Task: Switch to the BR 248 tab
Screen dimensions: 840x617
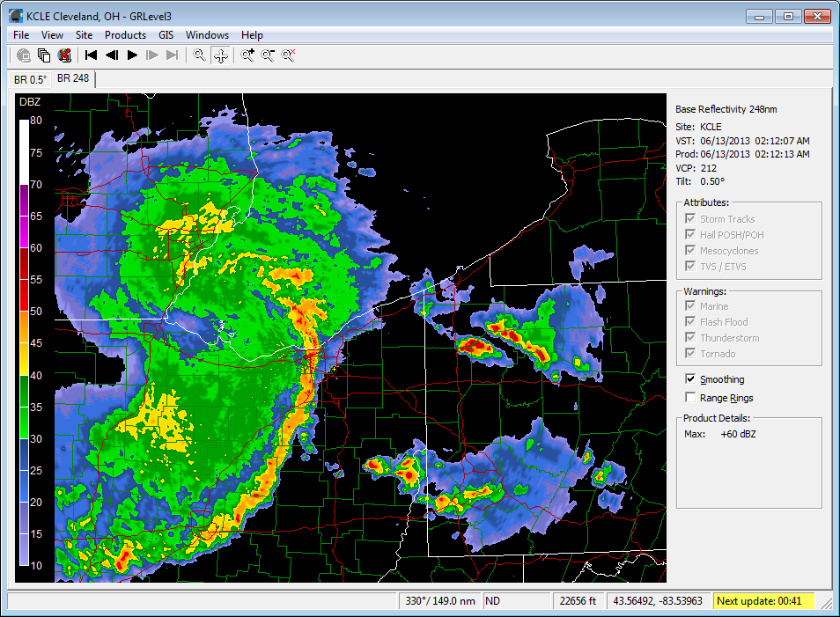Action: (73, 78)
